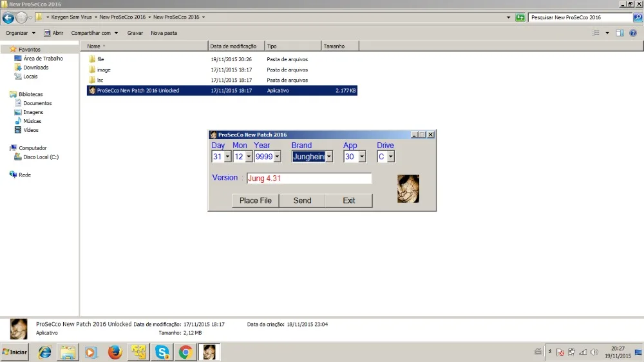Select the 'file' folder icon

click(92, 59)
